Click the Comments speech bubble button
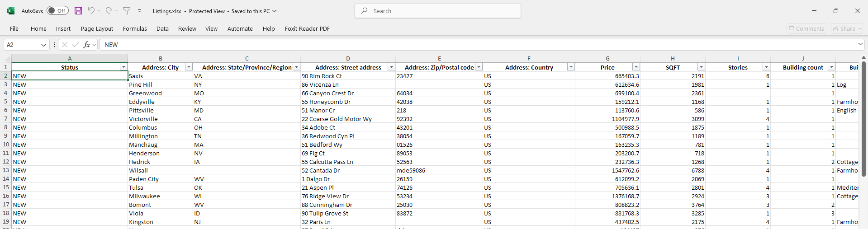 (806, 28)
